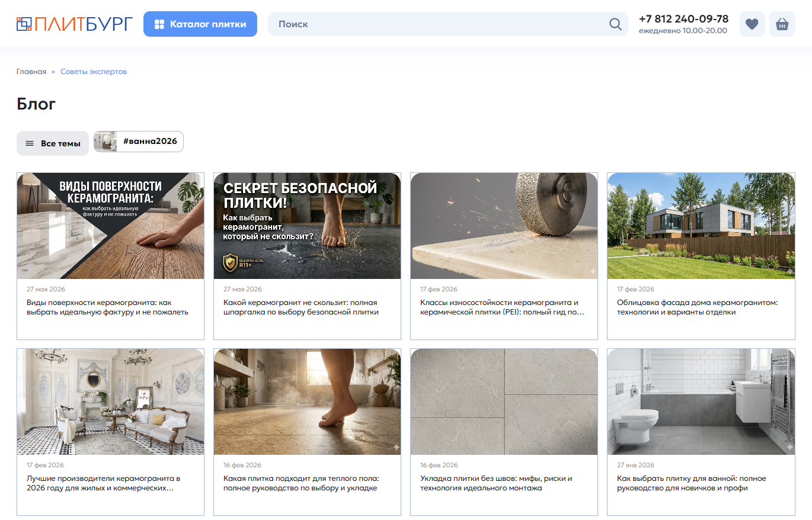The image size is (812, 520).
Task: Click the #ванна2026 tag thumbnail image
Action: pos(106,142)
